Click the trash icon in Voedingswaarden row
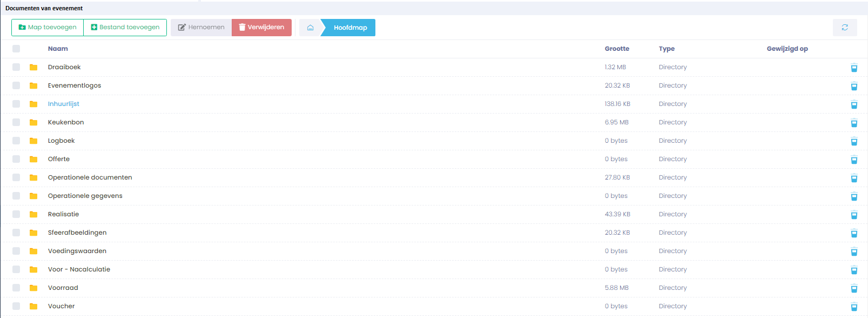Screen dimensions: 868x318 tap(854, 251)
